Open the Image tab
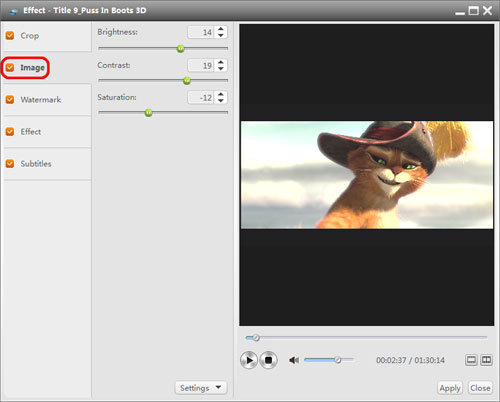500x402 pixels. coord(47,68)
